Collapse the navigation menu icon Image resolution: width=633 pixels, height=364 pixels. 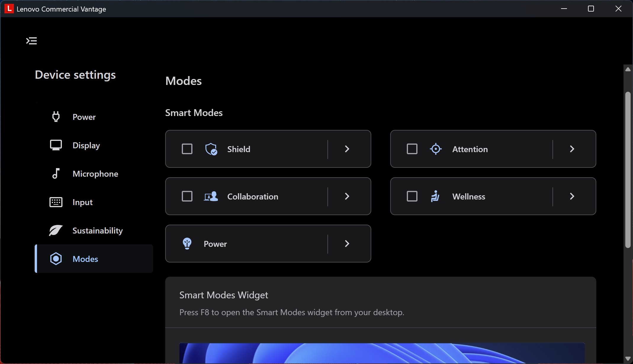click(x=31, y=41)
